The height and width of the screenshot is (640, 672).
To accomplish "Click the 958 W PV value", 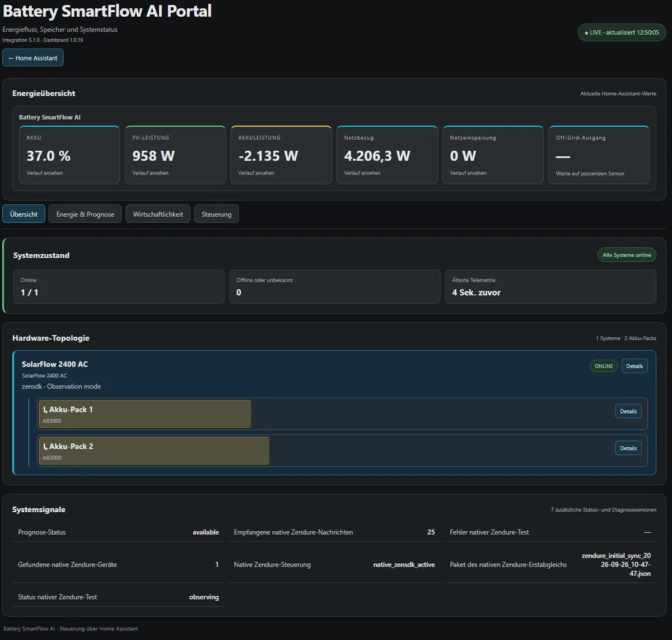I will tap(153, 156).
